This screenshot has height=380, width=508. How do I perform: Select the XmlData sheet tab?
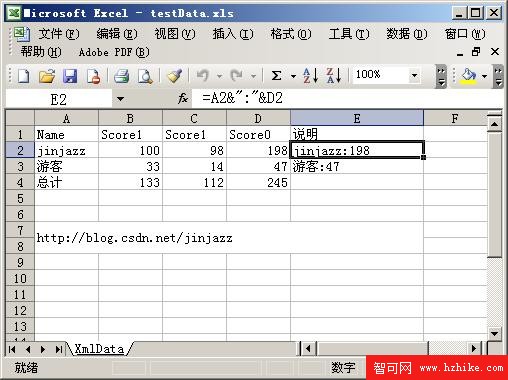(x=99, y=349)
